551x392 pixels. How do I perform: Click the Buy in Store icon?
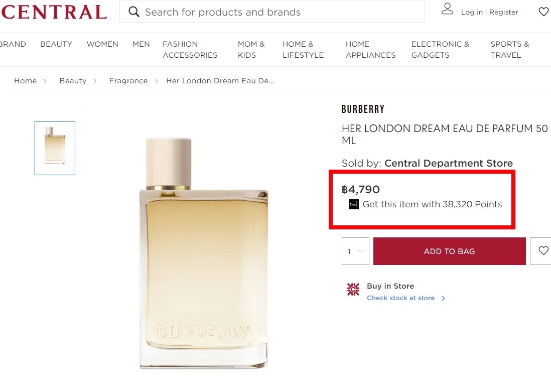(x=353, y=290)
